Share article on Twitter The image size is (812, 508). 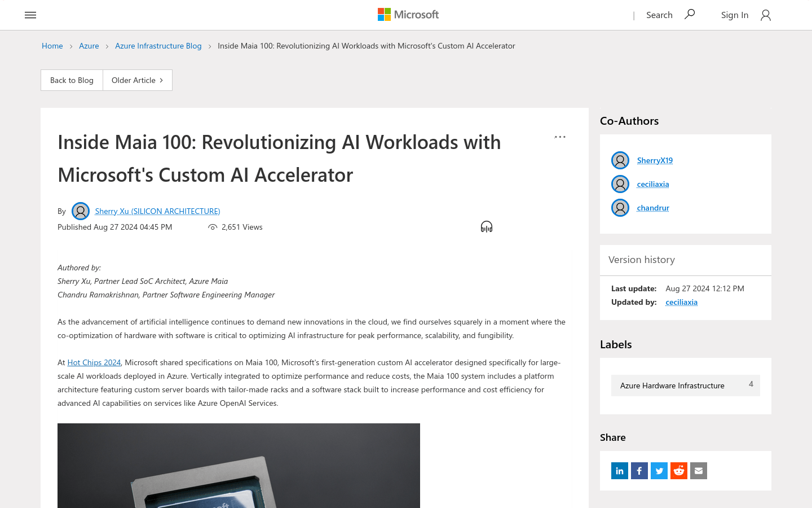pos(659,471)
